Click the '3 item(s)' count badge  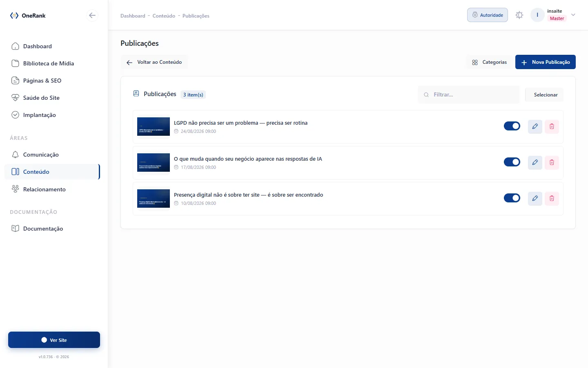(193, 95)
